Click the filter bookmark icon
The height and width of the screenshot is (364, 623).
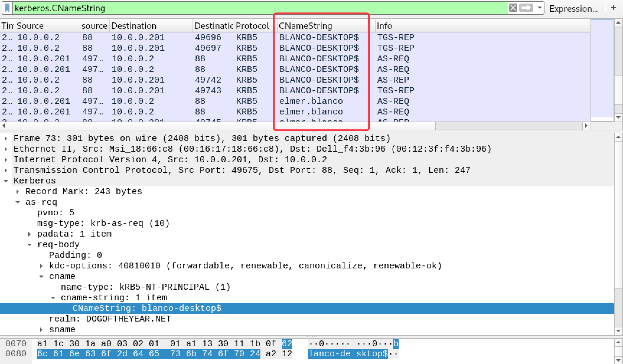pos(7,8)
